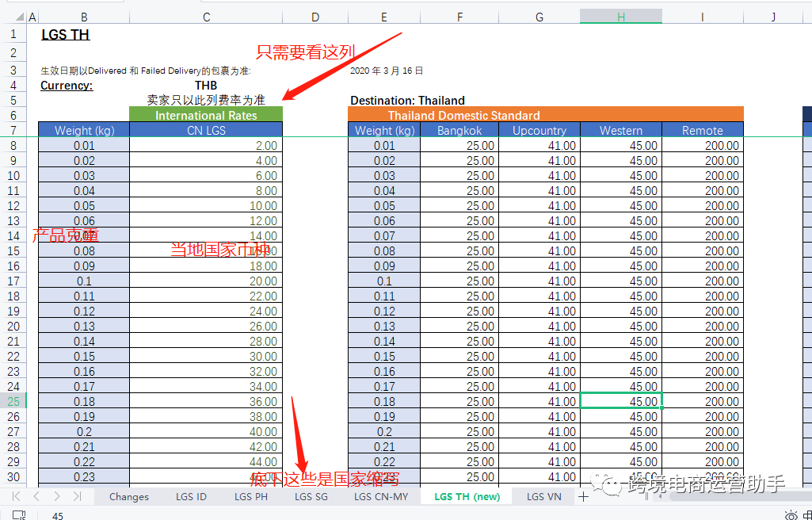This screenshot has width=812, height=520.
Task: Click the horizontal scrollbar left arrow
Action: coord(660,496)
